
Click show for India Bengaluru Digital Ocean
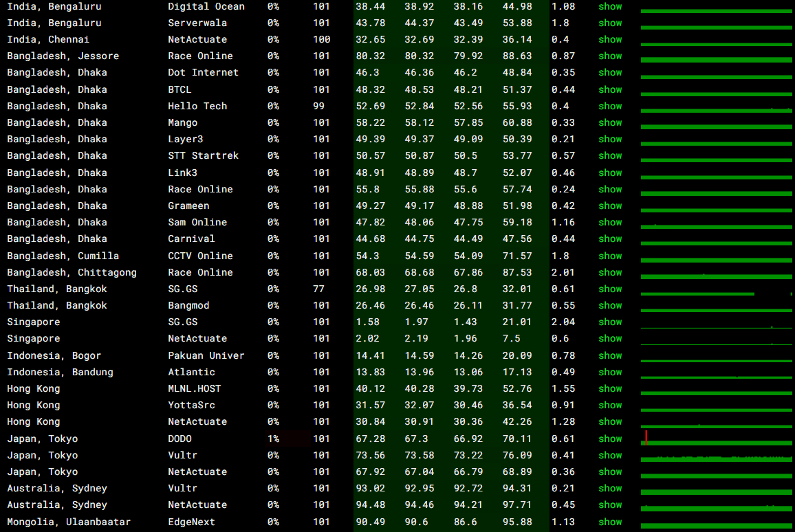(610, 7)
